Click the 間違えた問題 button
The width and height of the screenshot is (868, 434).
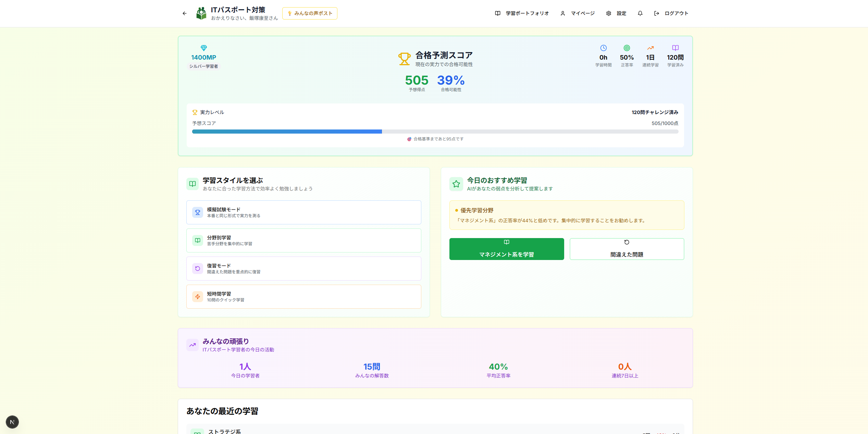click(x=627, y=249)
